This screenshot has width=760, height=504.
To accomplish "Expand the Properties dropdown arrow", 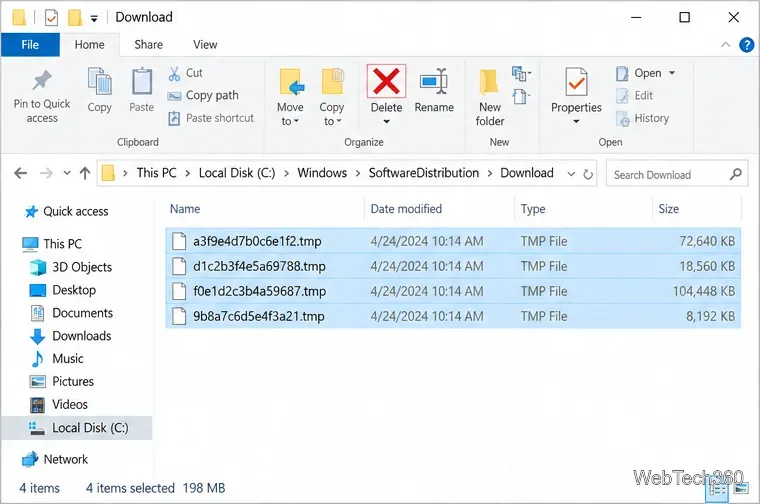I will (x=576, y=122).
